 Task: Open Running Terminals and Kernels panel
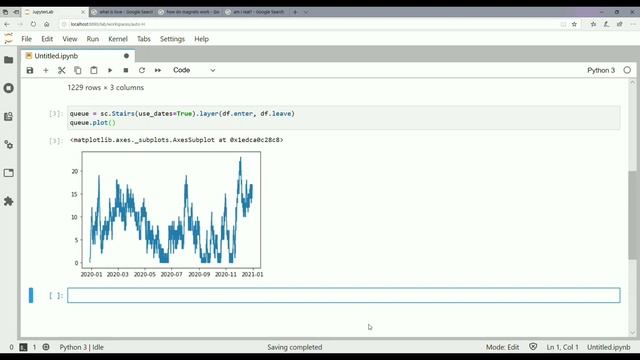click(9, 88)
